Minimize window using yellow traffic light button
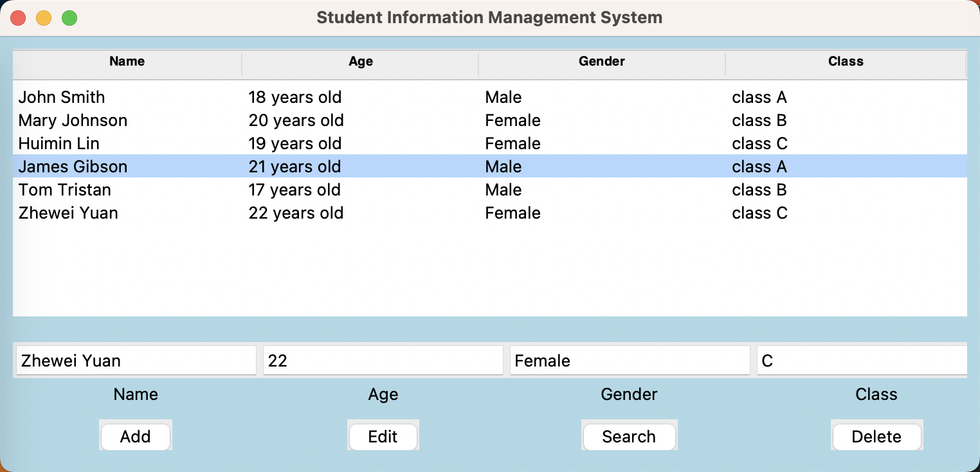This screenshot has width=980, height=472. [44, 17]
